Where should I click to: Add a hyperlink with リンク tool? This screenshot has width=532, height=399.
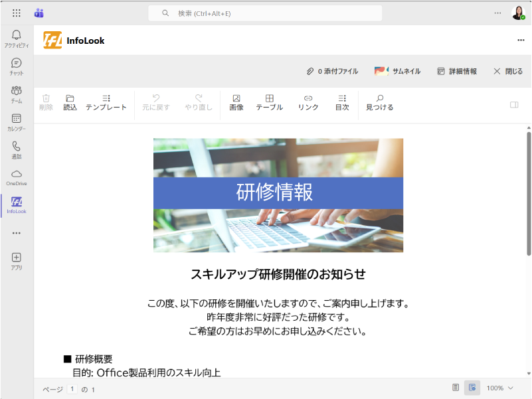tap(308, 102)
